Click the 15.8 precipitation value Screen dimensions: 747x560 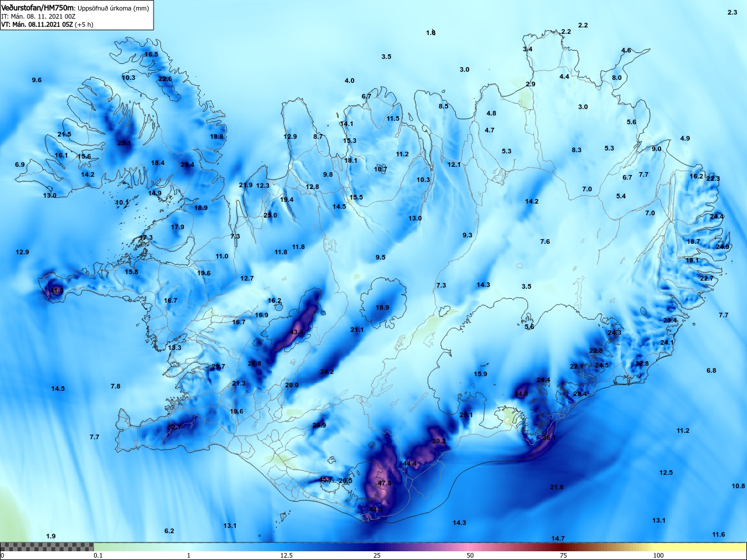click(131, 272)
